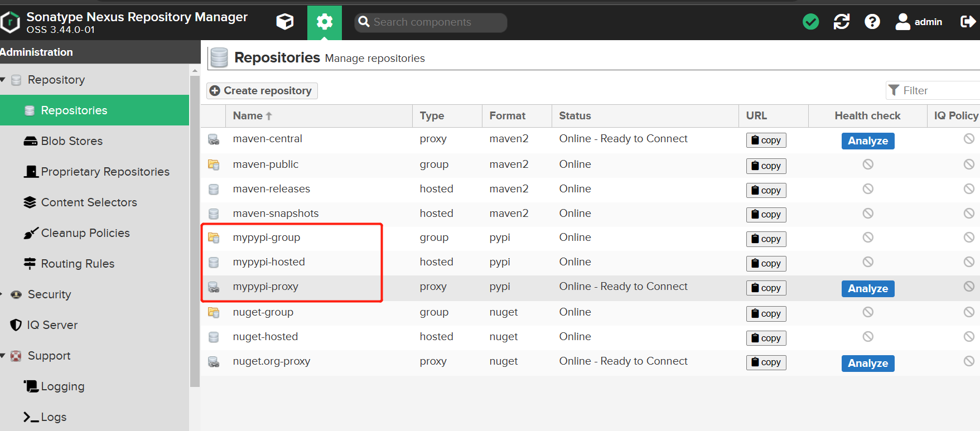Copy the URL of mypypi-hosted repository
This screenshot has height=431, width=980.
pos(766,263)
